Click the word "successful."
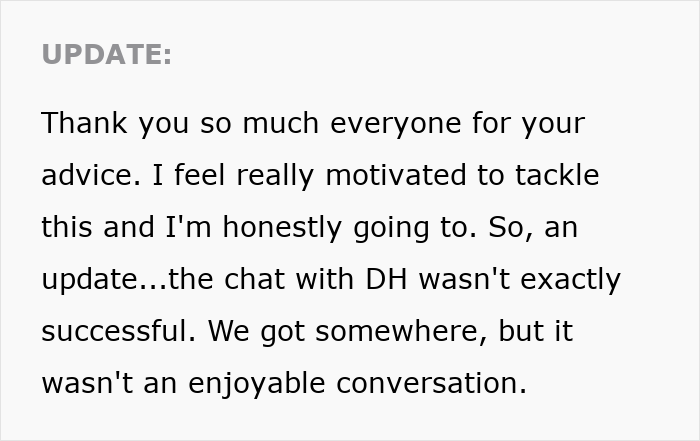The width and height of the screenshot is (700, 441). click(x=111, y=332)
